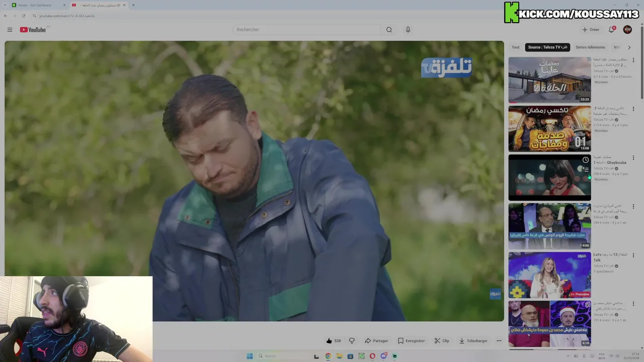Create a clip with the Clip button

442,341
